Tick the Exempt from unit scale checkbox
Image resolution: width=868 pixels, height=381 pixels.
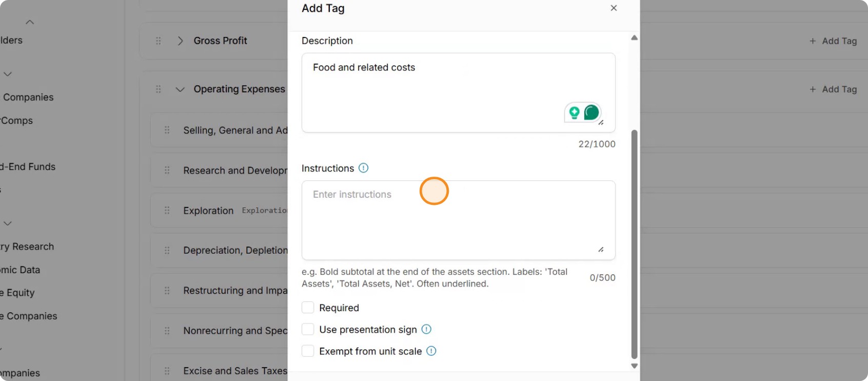pyautogui.click(x=308, y=351)
